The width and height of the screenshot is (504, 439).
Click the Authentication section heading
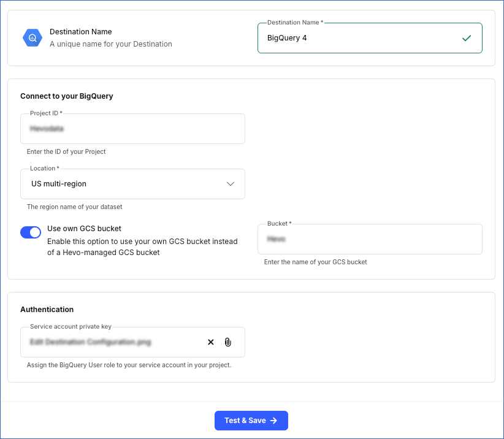pyautogui.click(x=46, y=309)
